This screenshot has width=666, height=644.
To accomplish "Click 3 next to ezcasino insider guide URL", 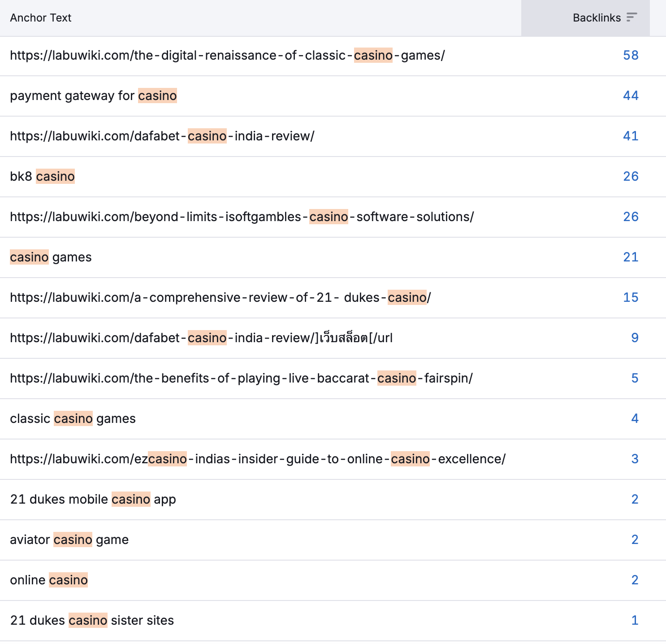I will (x=634, y=459).
